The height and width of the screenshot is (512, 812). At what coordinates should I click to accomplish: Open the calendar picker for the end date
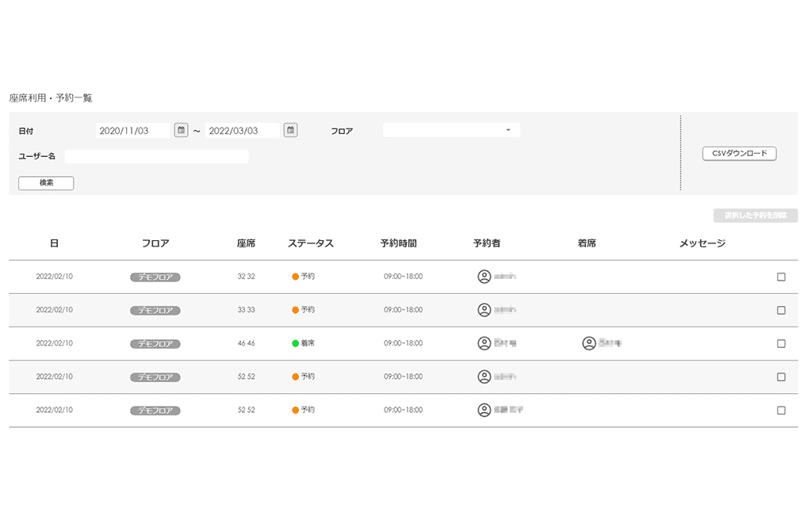click(290, 129)
